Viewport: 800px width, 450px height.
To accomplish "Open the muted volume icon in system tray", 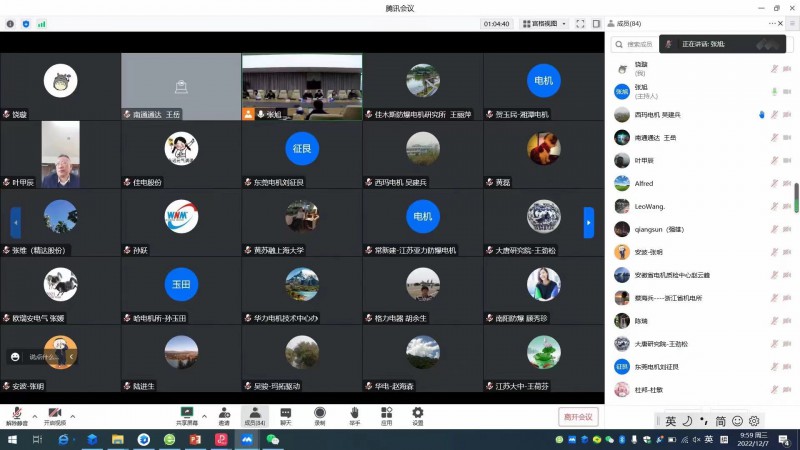I will [x=696, y=439].
